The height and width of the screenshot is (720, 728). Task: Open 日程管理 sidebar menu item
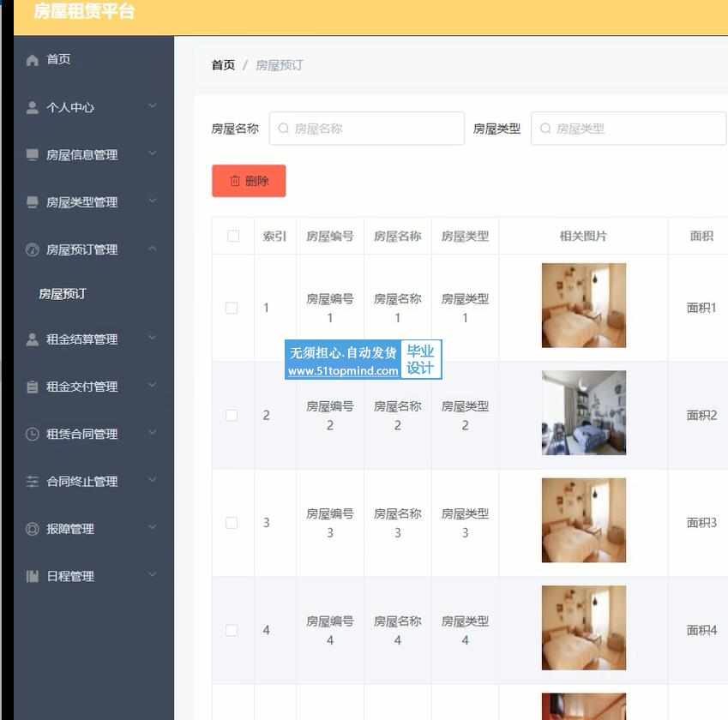(x=93, y=576)
